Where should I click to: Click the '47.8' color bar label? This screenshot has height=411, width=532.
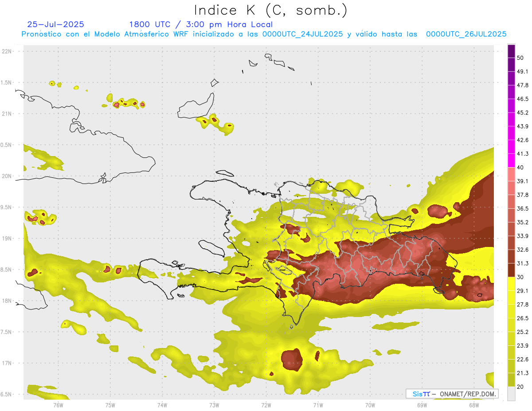coord(522,86)
